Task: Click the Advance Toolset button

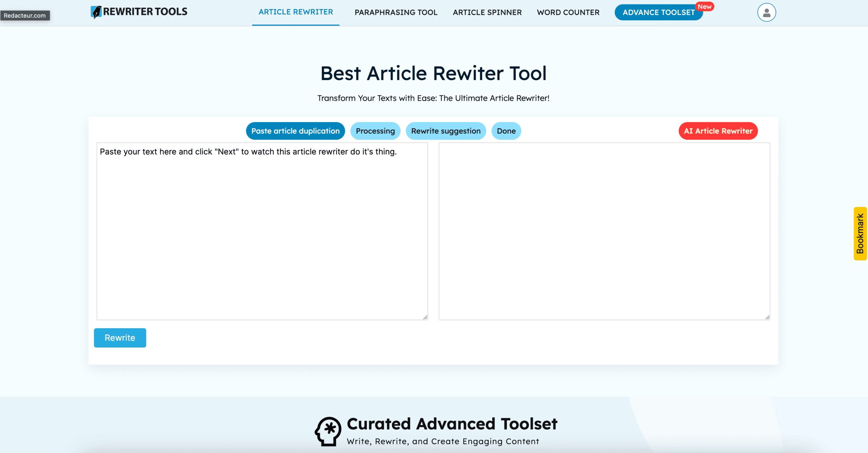Action: (658, 13)
